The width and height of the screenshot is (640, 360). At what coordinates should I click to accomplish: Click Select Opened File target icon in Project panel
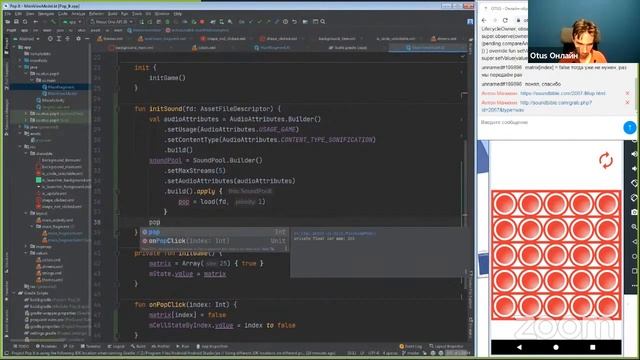(x=50, y=39)
